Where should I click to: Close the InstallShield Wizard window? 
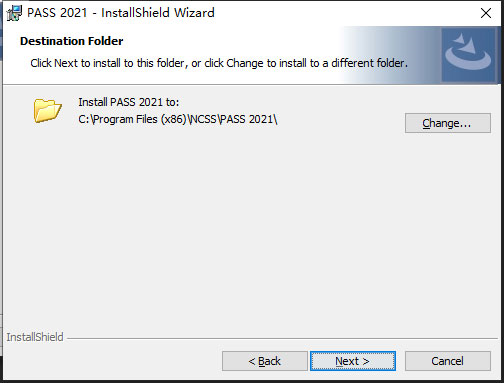pyautogui.click(x=486, y=13)
